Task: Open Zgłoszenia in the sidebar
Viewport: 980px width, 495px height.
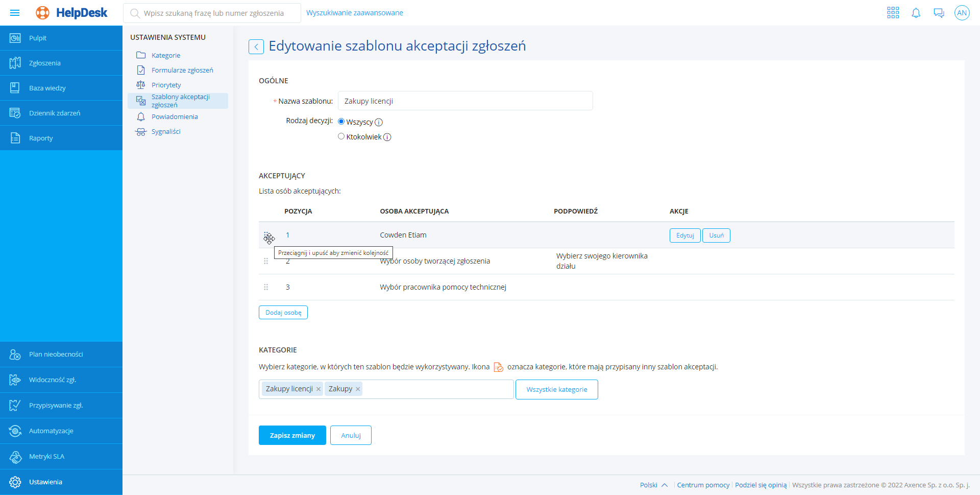Action: pyautogui.click(x=45, y=63)
